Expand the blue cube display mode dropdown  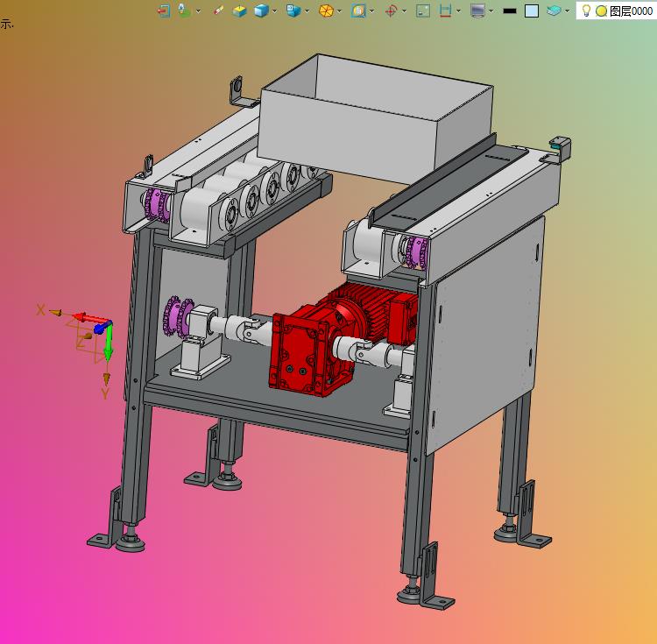tap(274, 11)
